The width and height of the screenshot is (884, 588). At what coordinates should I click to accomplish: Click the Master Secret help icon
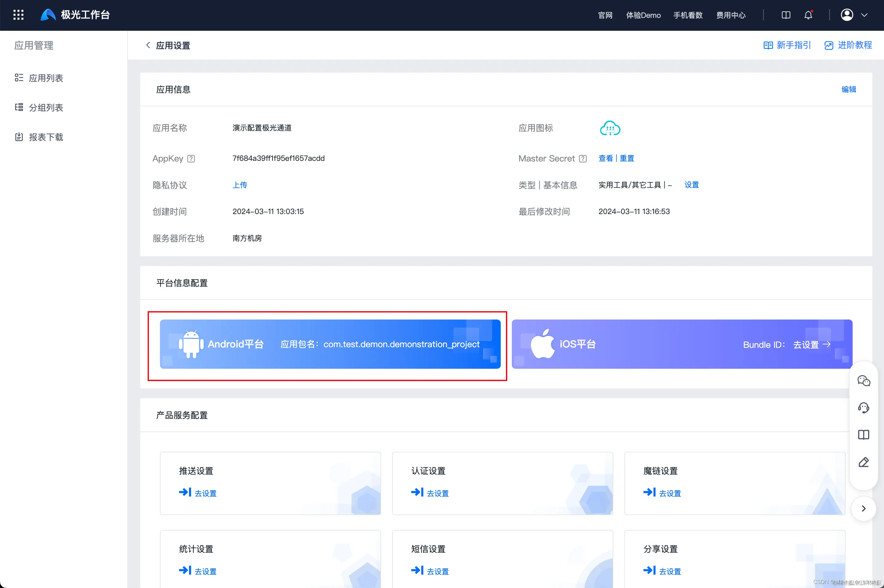[x=583, y=159]
